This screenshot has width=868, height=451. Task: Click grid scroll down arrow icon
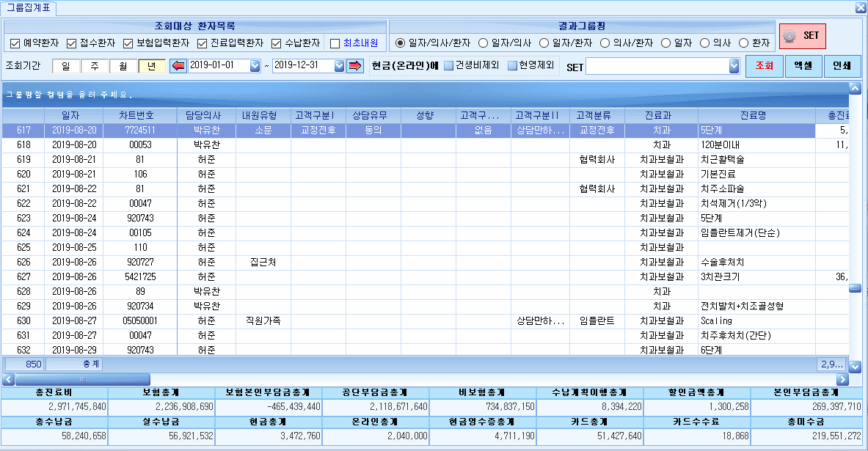click(856, 367)
